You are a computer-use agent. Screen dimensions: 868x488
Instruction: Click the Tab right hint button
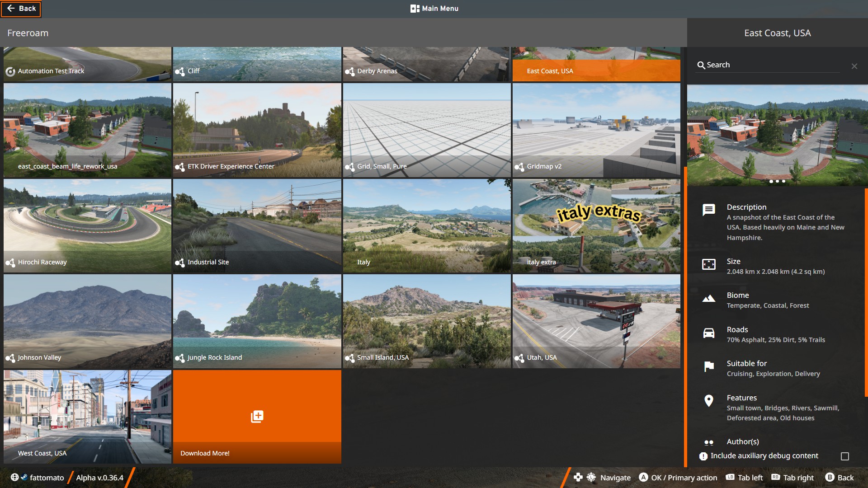(x=792, y=478)
